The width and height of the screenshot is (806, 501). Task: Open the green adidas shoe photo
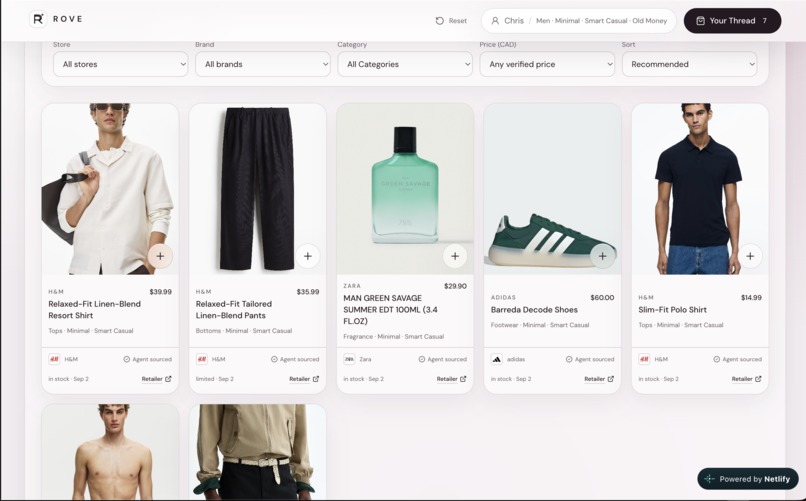553,189
